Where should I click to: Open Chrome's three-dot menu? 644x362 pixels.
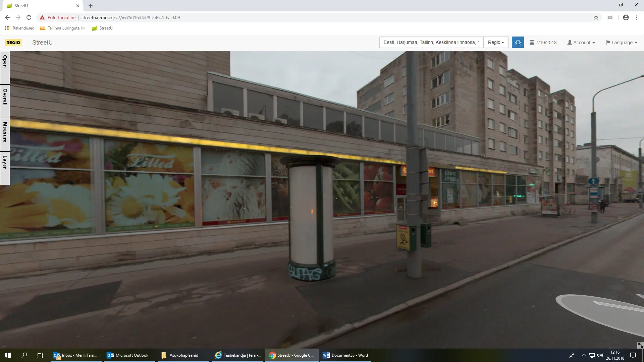(637, 17)
